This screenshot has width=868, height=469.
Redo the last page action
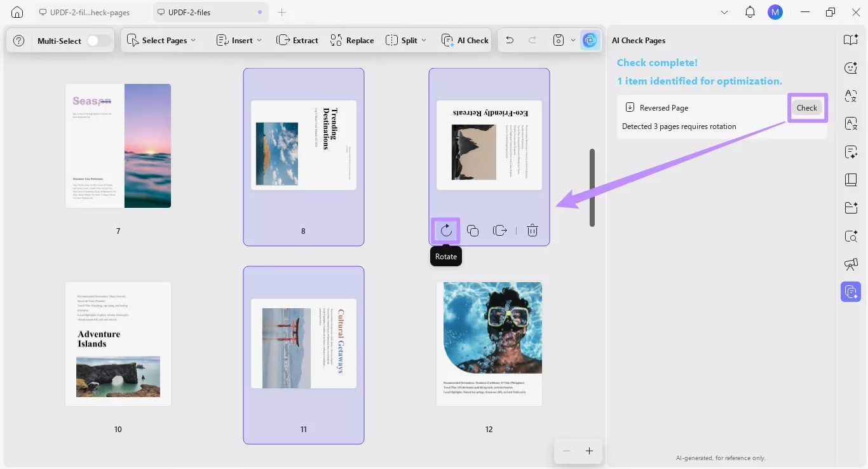(x=531, y=40)
